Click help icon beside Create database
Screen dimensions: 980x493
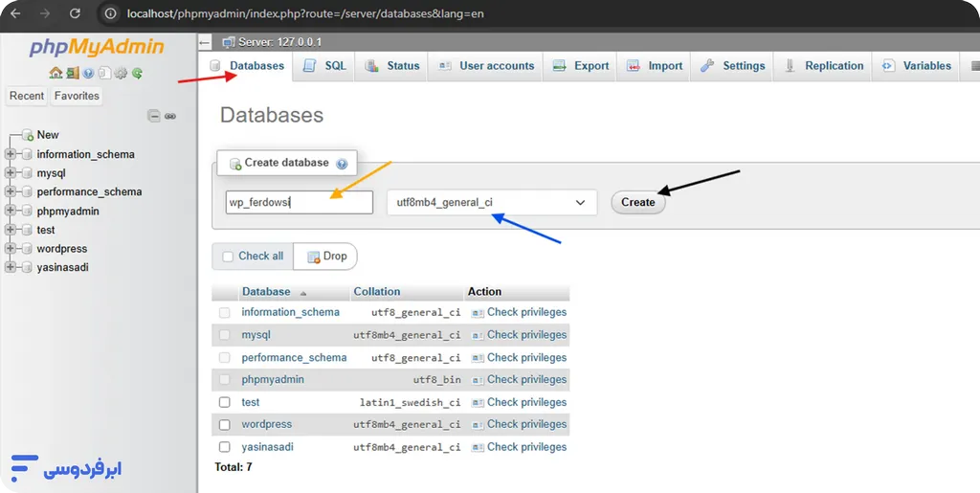[x=342, y=164]
